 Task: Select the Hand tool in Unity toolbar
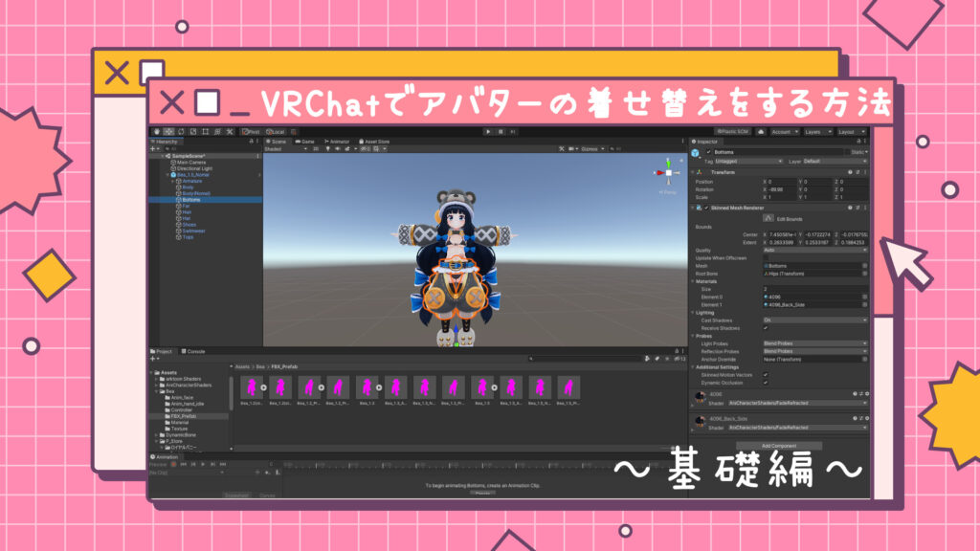(x=157, y=132)
